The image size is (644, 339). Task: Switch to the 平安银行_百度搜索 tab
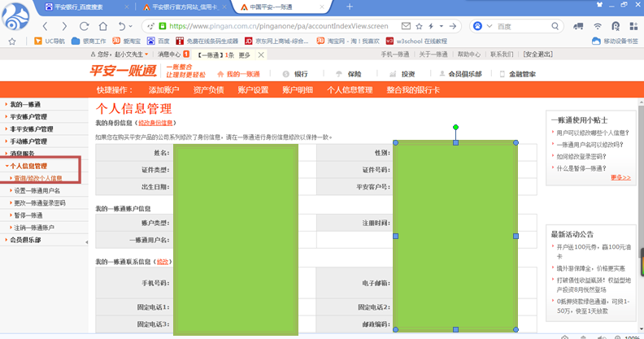[x=79, y=7]
